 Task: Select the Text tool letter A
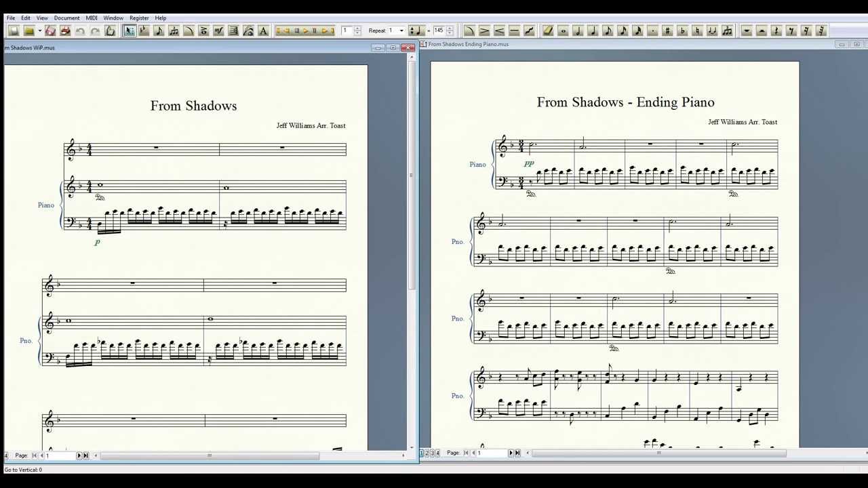[263, 30]
